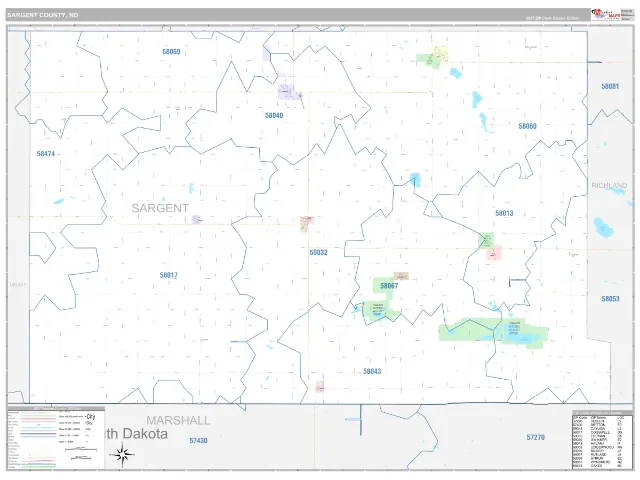Click the ZIP code index table
This screenshot has width=640, height=480.
pyautogui.click(x=602, y=440)
